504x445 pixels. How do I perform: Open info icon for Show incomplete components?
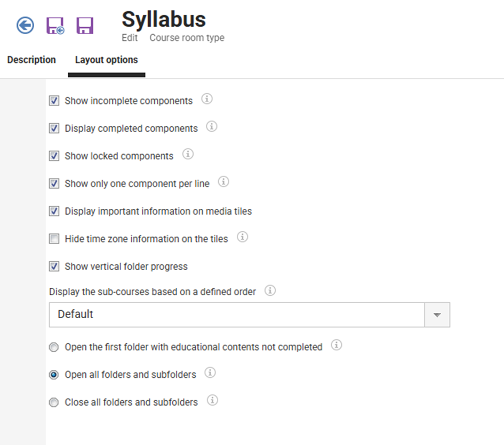click(x=207, y=99)
